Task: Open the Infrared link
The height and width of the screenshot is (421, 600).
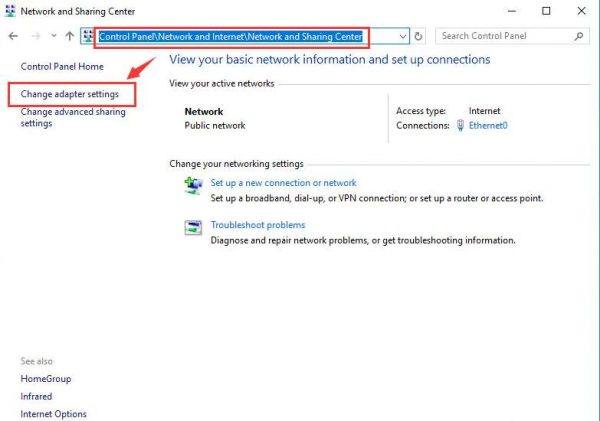Action: point(36,397)
